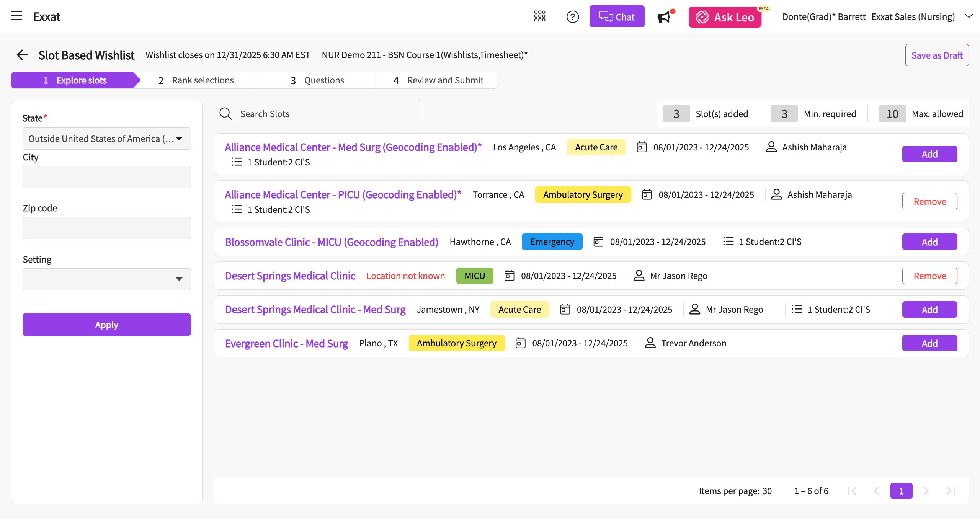
Task: Switch to the Rank selections step
Action: [x=203, y=80]
